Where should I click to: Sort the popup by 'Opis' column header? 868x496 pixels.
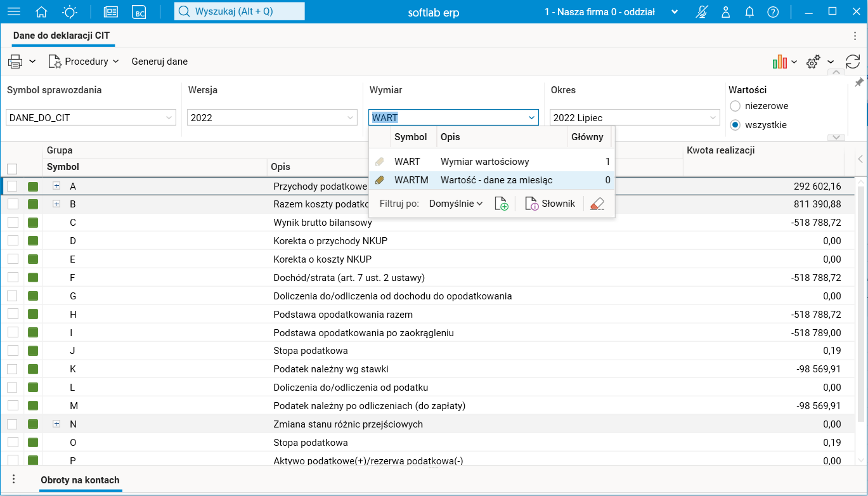click(x=502, y=137)
